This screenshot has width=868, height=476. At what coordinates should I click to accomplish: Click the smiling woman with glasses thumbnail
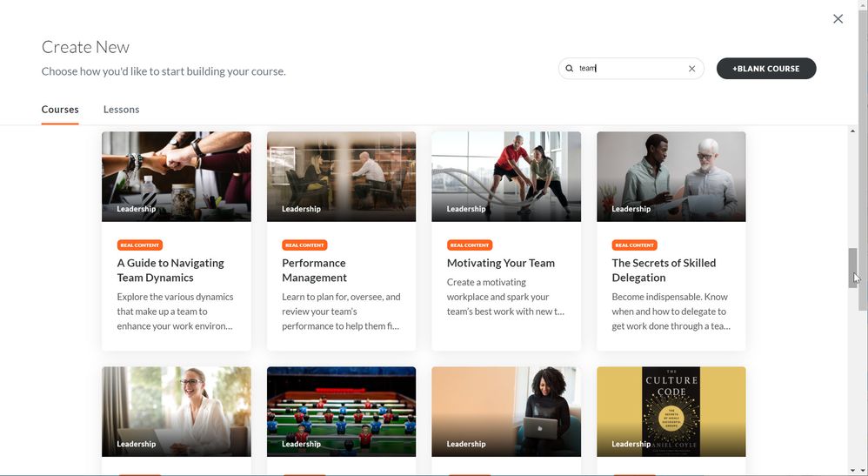[x=177, y=411]
